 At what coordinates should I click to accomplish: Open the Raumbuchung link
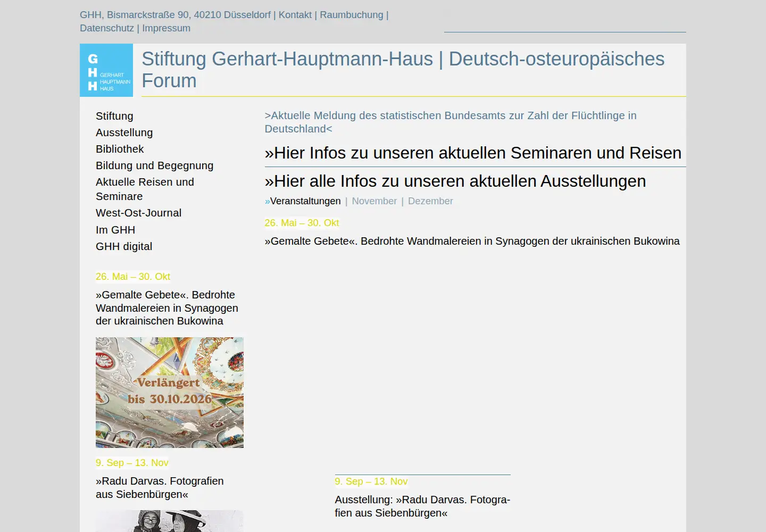click(351, 15)
